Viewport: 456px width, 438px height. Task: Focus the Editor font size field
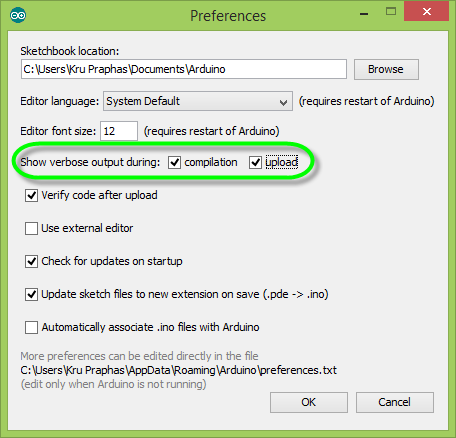pyautogui.click(x=119, y=131)
